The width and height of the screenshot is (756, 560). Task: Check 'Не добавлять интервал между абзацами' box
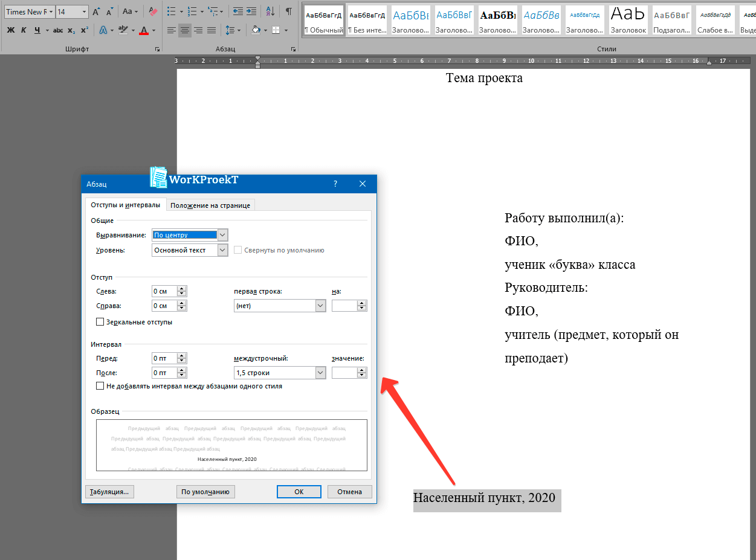pos(100,386)
